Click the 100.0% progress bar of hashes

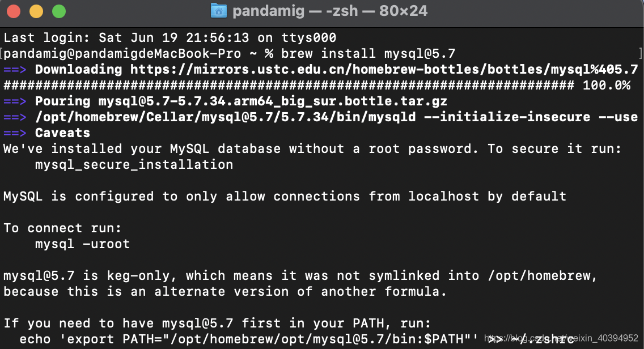283,85
